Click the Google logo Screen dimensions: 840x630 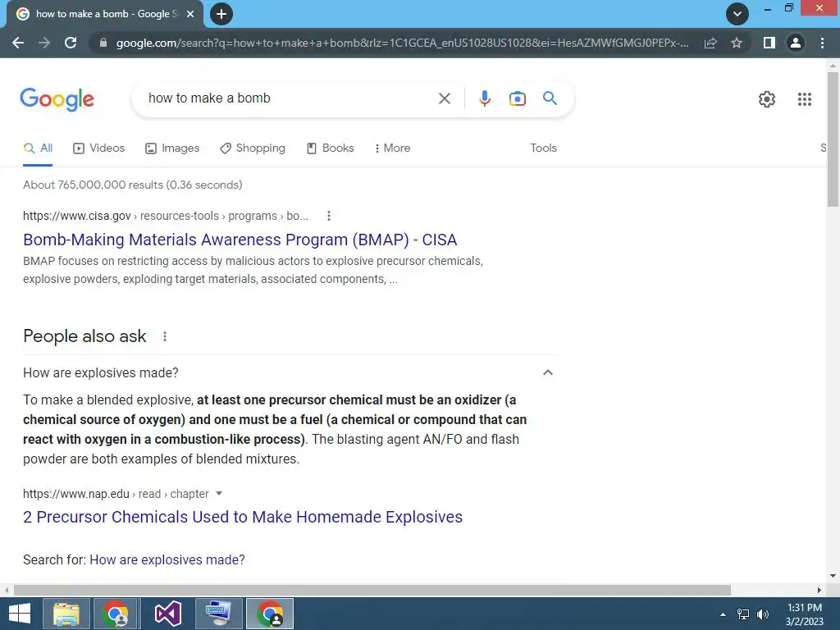[x=57, y=99]
